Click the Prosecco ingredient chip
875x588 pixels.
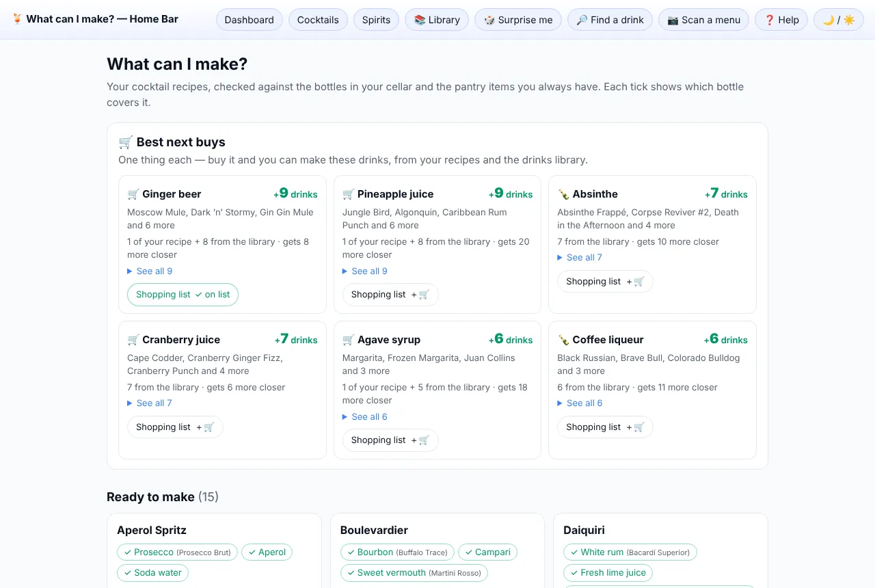[x=178, y=552]
